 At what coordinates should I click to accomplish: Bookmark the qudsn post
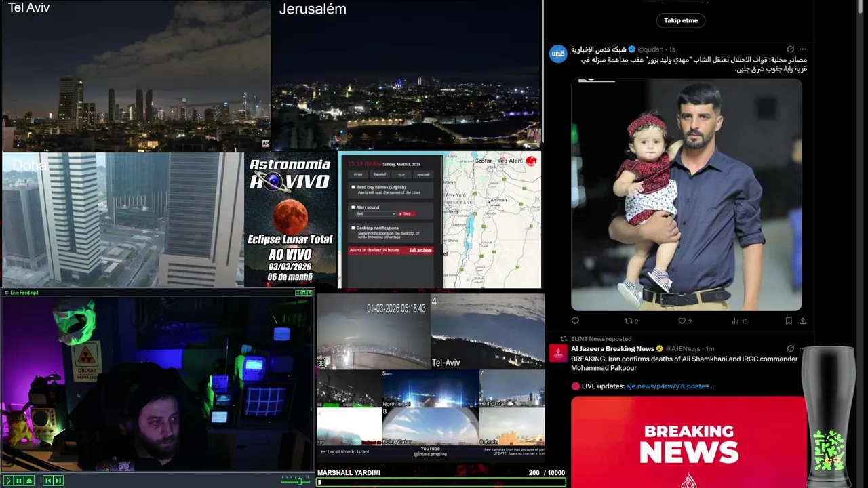click(789, 321)
